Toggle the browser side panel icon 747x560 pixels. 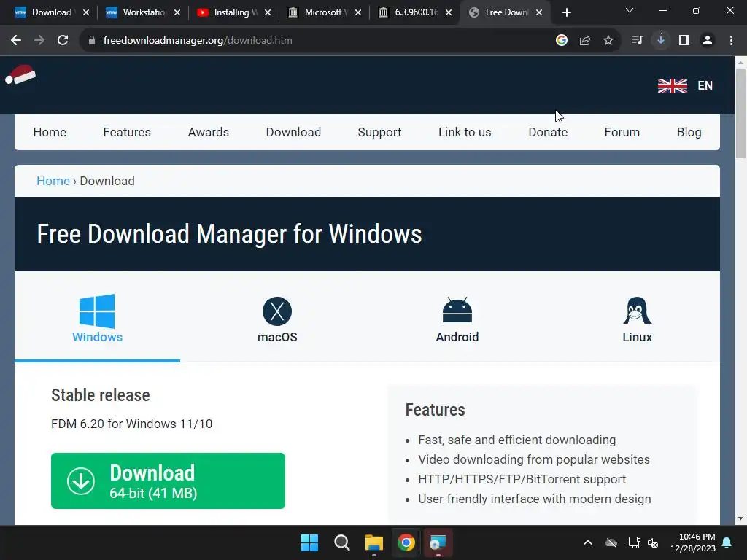tap(684, 41)
